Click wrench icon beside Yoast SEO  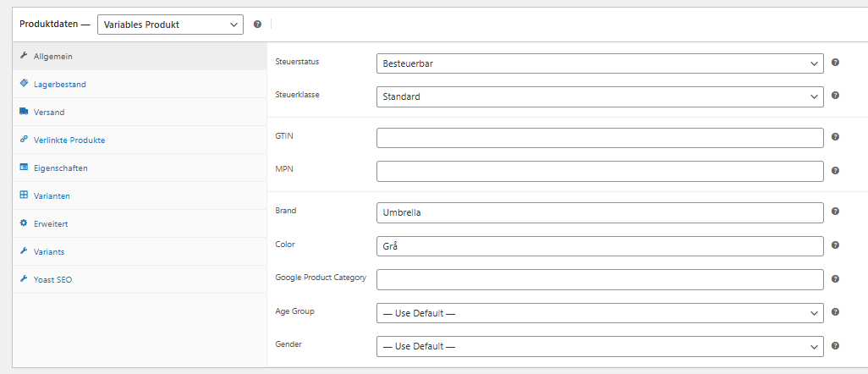(x=23, y=278)
